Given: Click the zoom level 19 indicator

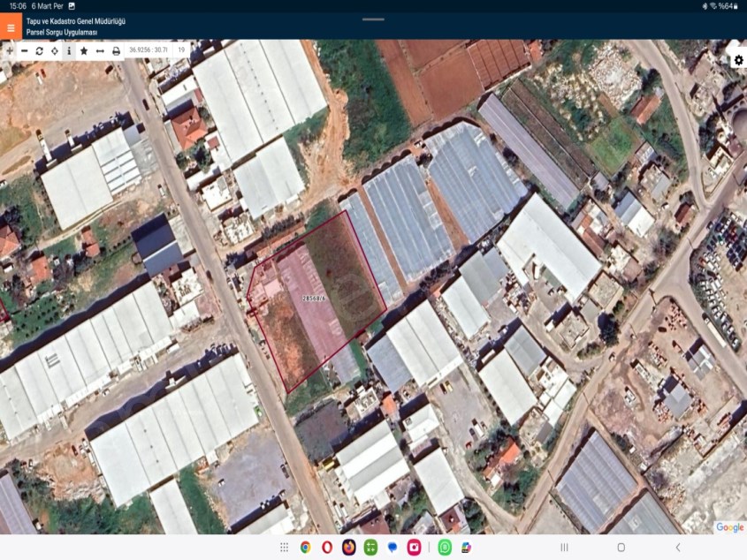Looking at the screenshot, I should click(x=181, y=50).
